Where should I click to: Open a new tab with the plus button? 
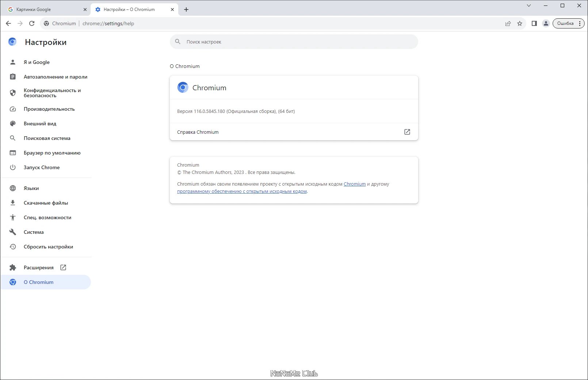click(x=186, y=9)
